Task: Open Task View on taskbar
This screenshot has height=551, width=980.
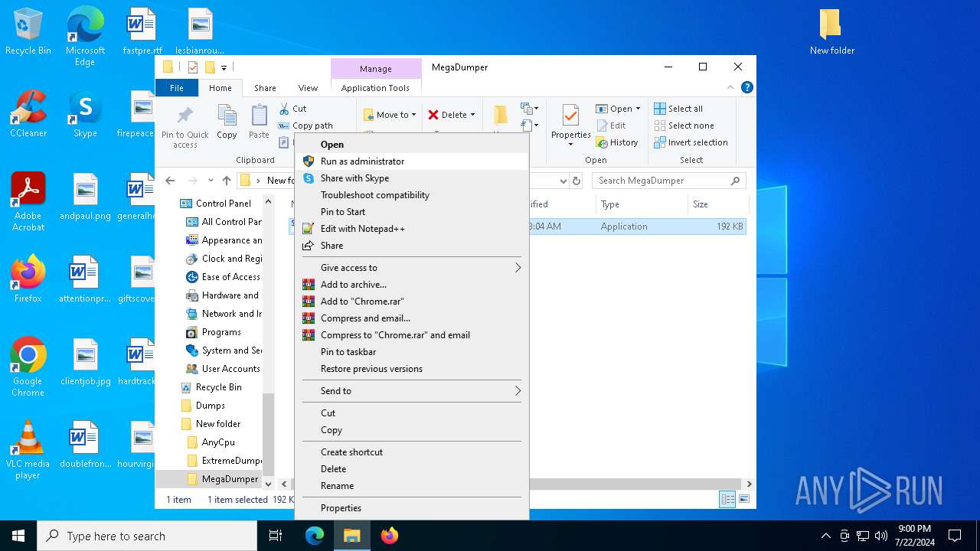Action: [276, 536]
